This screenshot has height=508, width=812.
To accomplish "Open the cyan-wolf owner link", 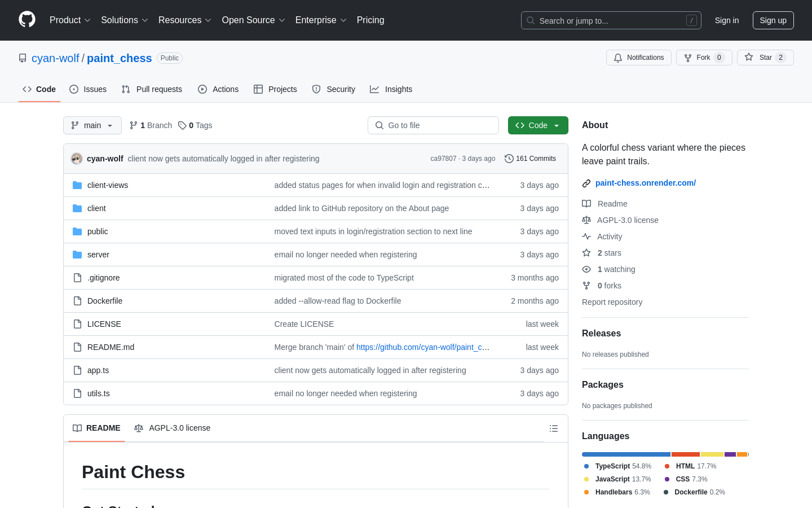I will [x=55, y=58].
